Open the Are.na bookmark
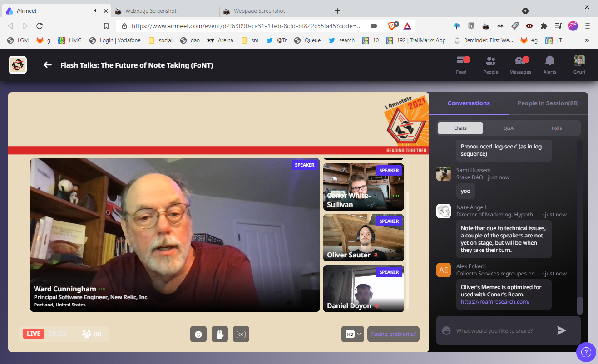The height and width of the screenshot is (364, 598). tap(220, 40)
